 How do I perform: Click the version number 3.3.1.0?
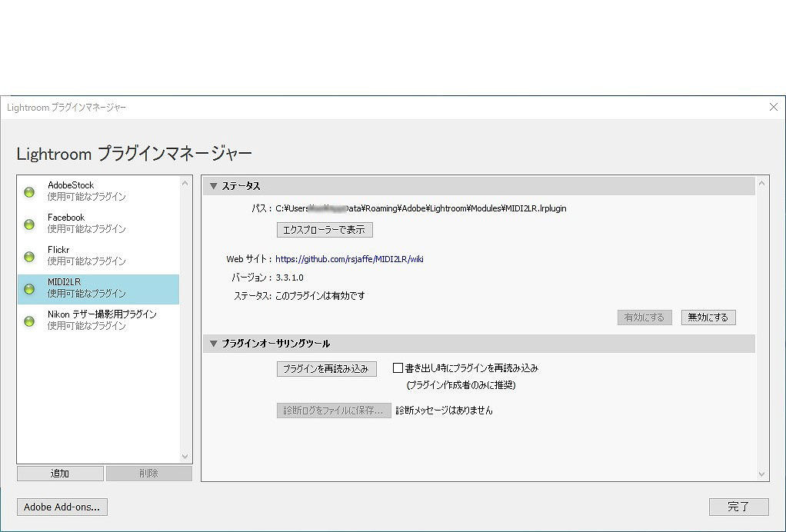click(x=289, y=278)
